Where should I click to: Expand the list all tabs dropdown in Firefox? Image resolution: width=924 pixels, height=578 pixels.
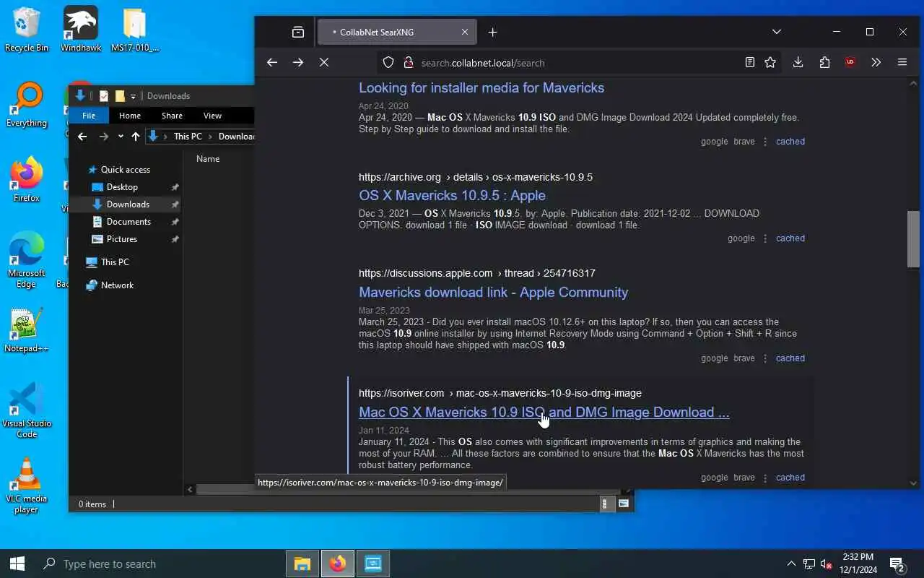click(777, 32)
